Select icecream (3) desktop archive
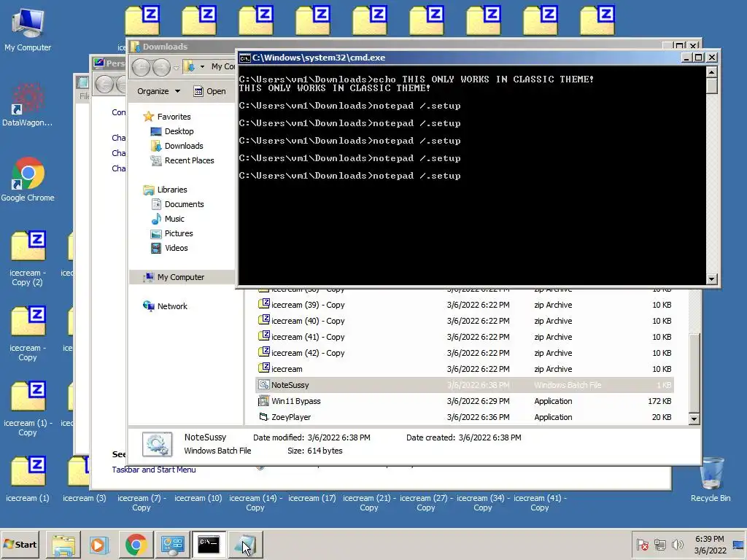This screenshot has height=560, width=747. (x=85, y=480)
